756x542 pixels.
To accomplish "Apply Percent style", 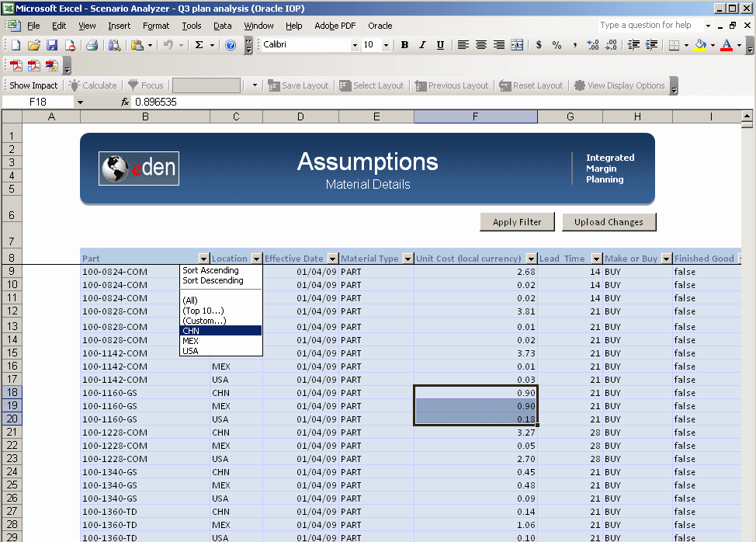I will tap(557, 45).
